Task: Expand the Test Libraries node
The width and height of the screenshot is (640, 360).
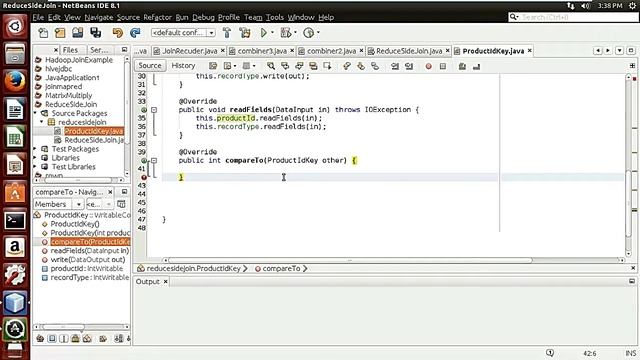Action: coord(36,167)
